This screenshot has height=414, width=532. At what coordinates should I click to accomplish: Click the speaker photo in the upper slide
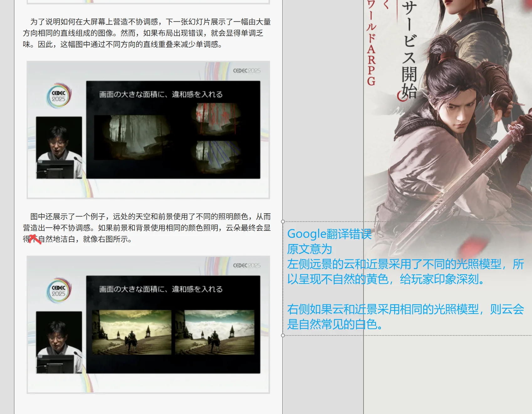click(59, 147)
